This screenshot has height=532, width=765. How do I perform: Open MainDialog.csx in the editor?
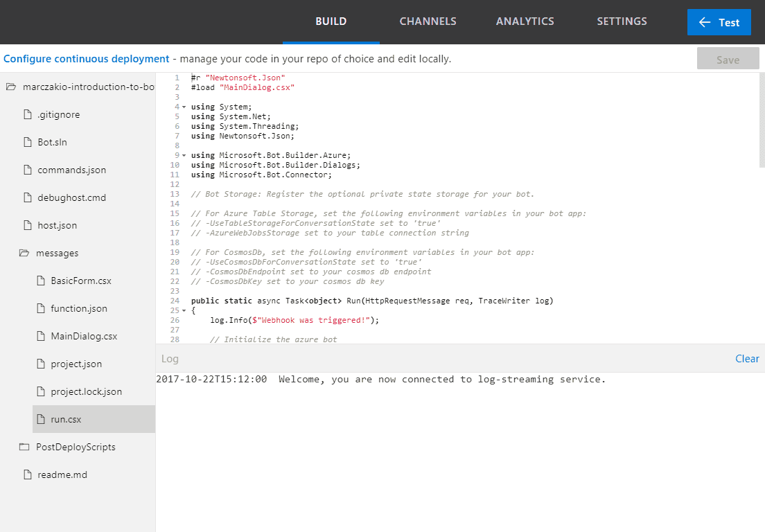coord(84,336)
